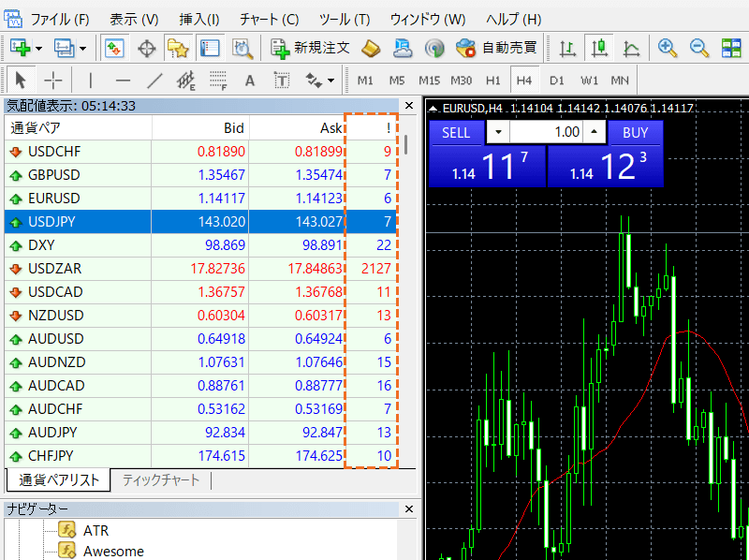This screenshot has width=749, height=560.
Task: Switch to line chart display
Action: click(631, 49)
